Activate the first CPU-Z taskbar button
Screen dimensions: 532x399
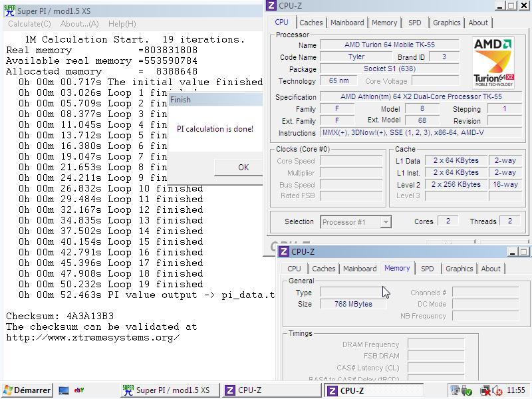click(271, 390)
